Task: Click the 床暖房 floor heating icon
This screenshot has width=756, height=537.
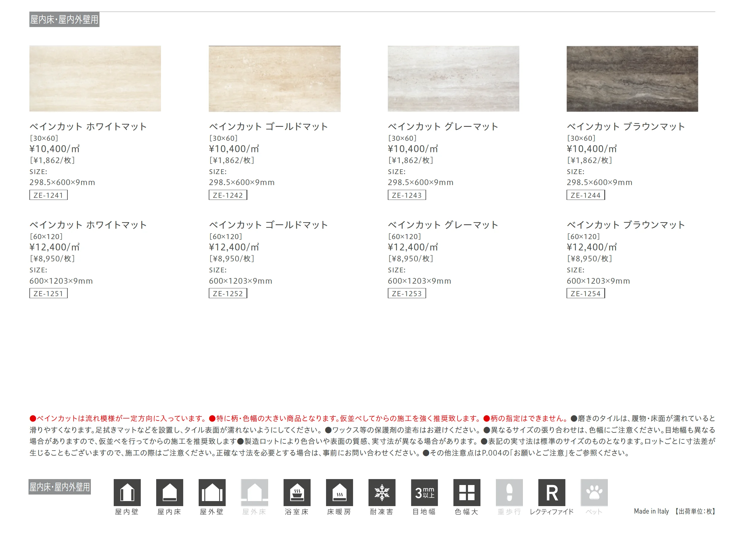Action: tap(339, 492)
